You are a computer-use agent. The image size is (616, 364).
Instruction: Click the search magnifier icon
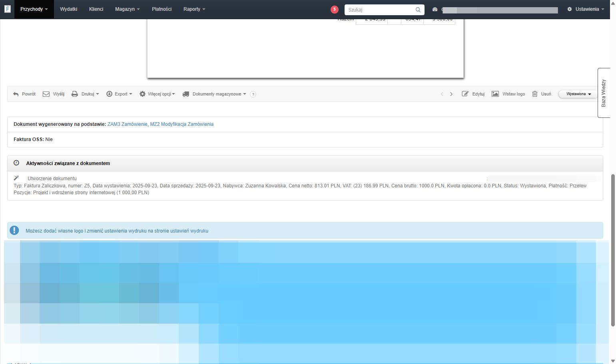click(x=418, y=10)
